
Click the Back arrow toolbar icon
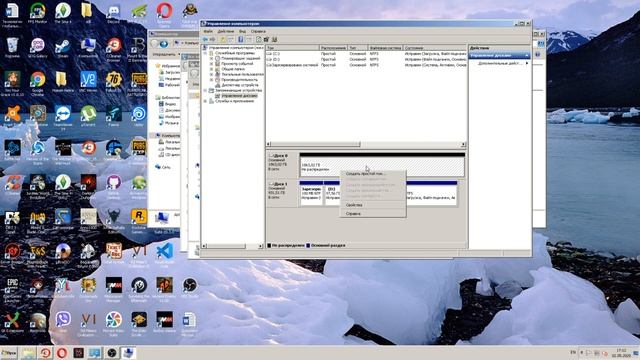[x=205, y=39]
